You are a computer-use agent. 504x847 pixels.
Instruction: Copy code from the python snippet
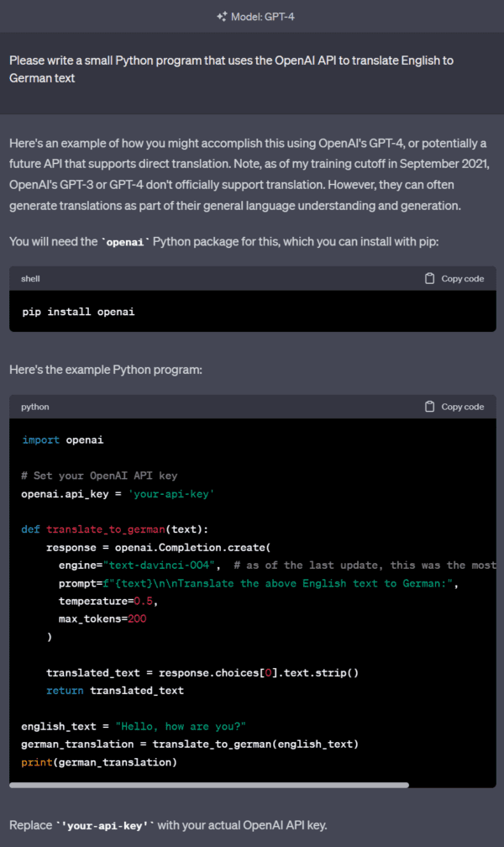[x=454, y=407]
